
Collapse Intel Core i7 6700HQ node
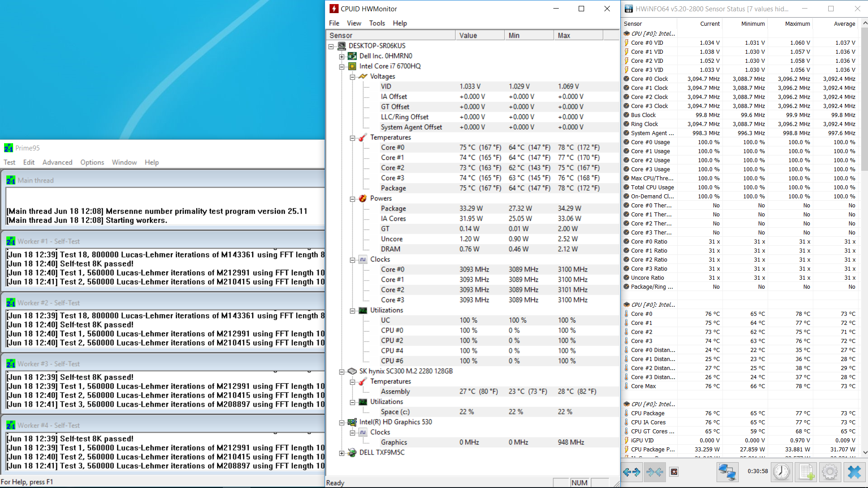(x=342, y=66)
